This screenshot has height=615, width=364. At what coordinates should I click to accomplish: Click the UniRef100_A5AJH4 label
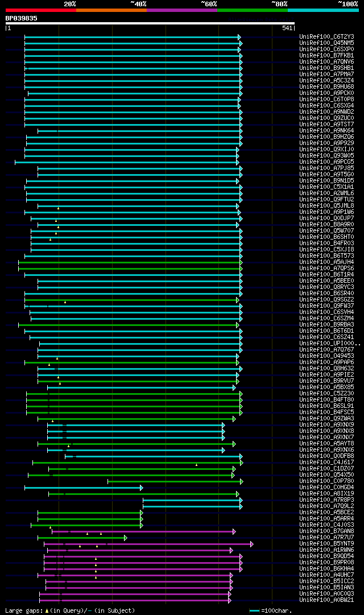coord(326,262)
